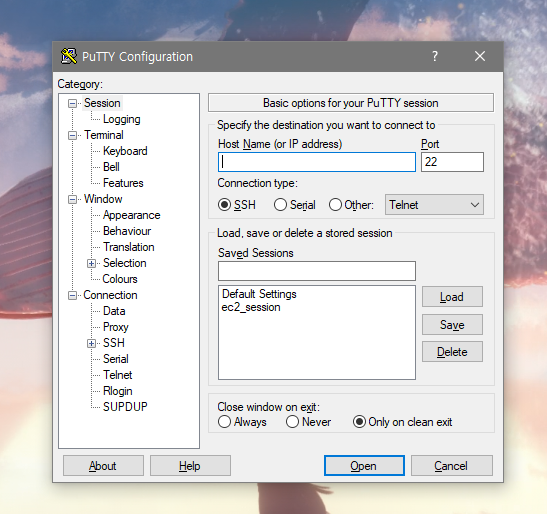Open the Serial category in tree

click(116, 359)
